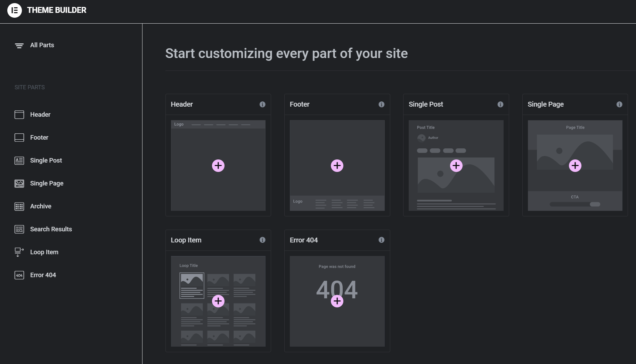Click the Error 404 sidebar icon
Viewport: 636px width, 364px height.
[x=19, y=275]
